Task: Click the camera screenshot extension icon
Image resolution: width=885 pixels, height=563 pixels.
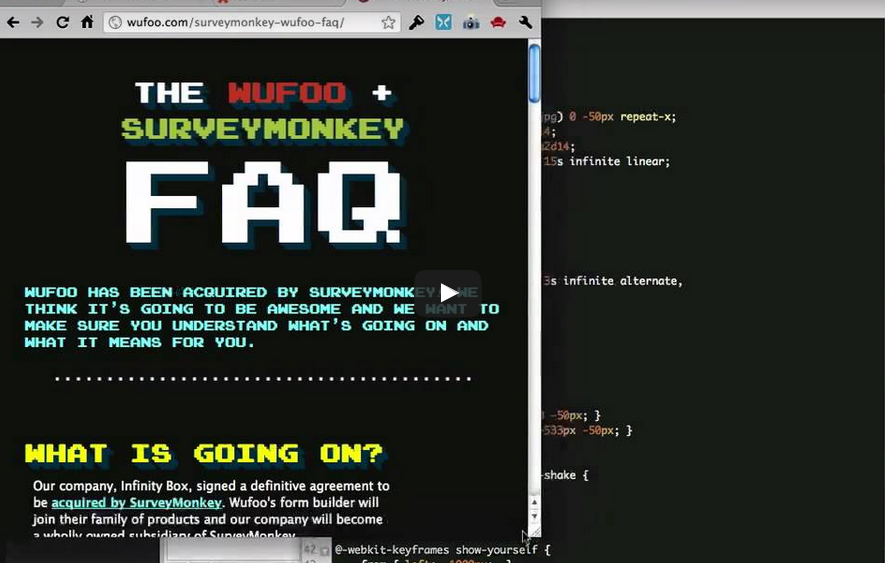Action: click(471, 23)
